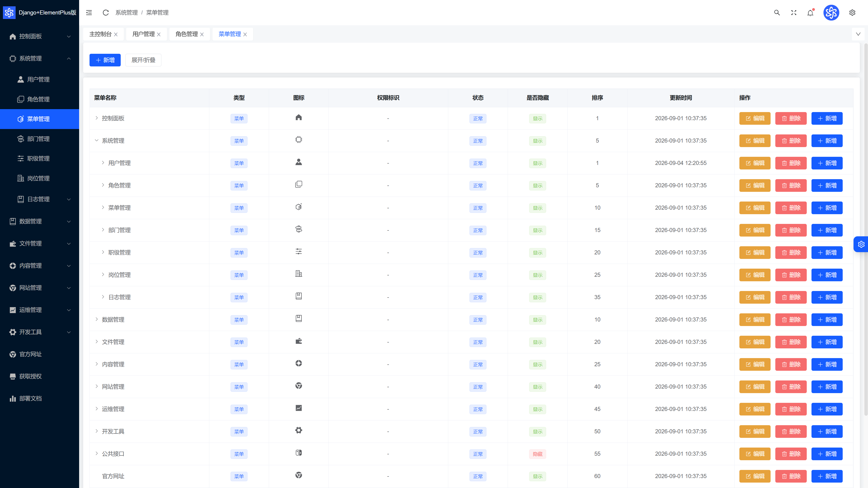Close the 主控制台 tab
Viewport: 868px width, 488px height.
tap(116, 34)
